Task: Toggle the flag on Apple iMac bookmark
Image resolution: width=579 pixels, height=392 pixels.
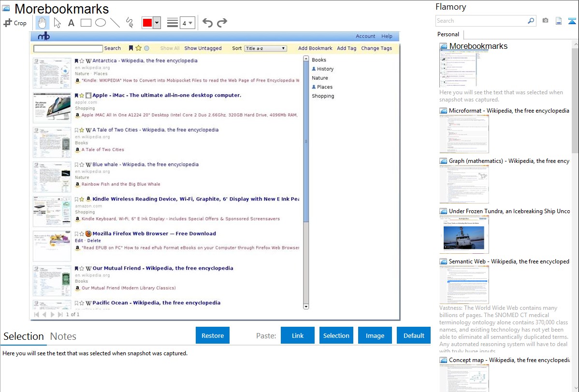Action: [76, 95]
